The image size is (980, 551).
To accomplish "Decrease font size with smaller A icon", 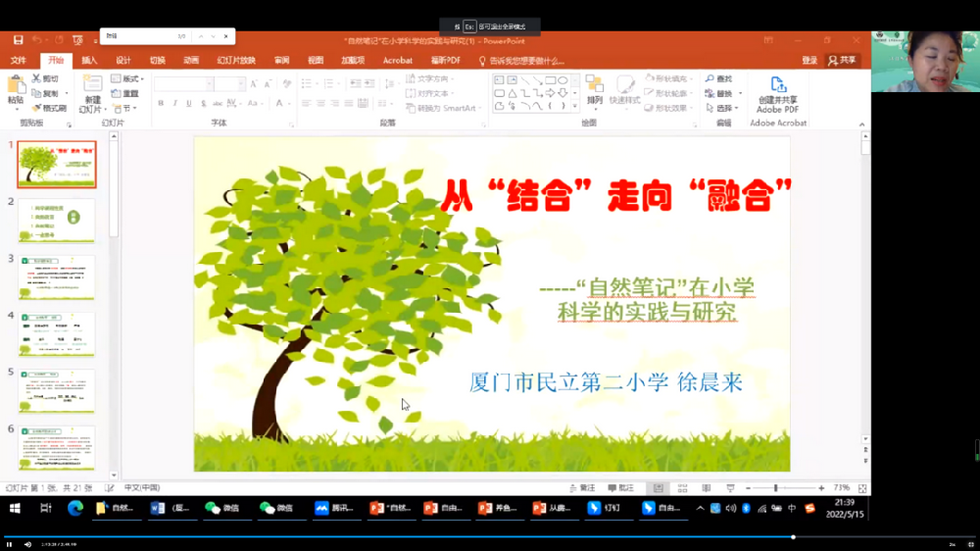I will click(x=268, y=83).
